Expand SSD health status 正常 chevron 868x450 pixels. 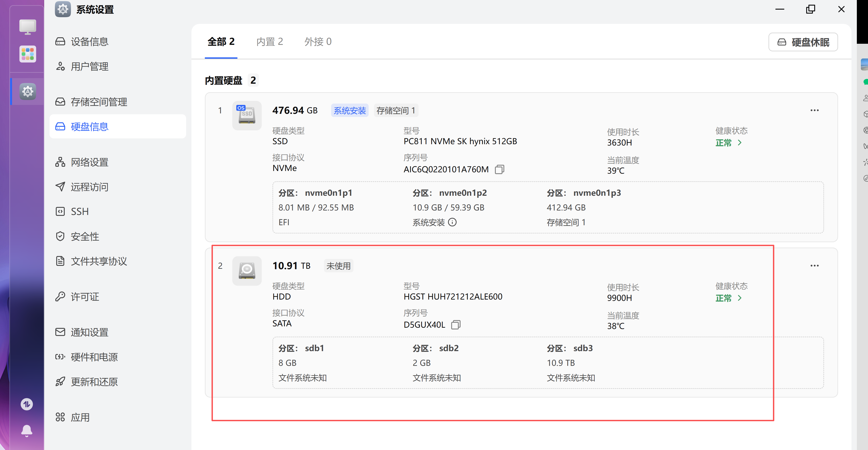click(740, 143)
